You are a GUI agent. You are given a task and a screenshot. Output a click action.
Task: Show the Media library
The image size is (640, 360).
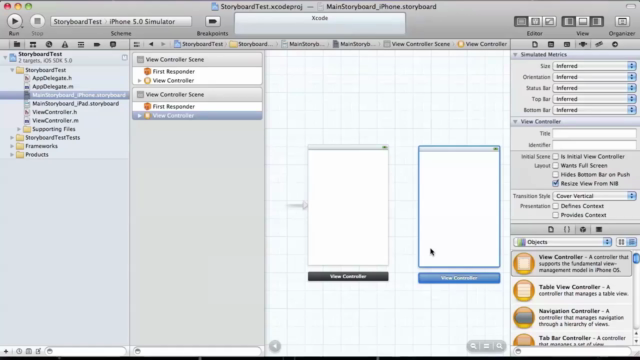(x=599, y=229)
